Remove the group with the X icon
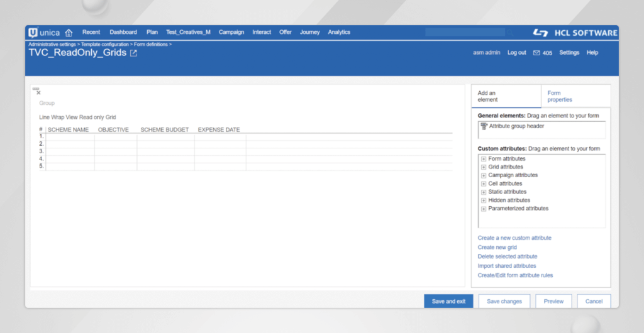Viewport: 644px width, 333px height. tap(38, 93)
